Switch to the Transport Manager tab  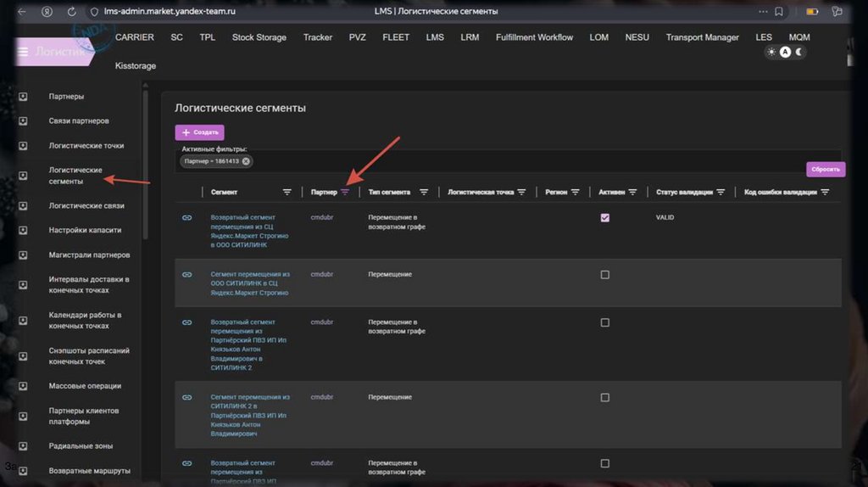(702, 37)
